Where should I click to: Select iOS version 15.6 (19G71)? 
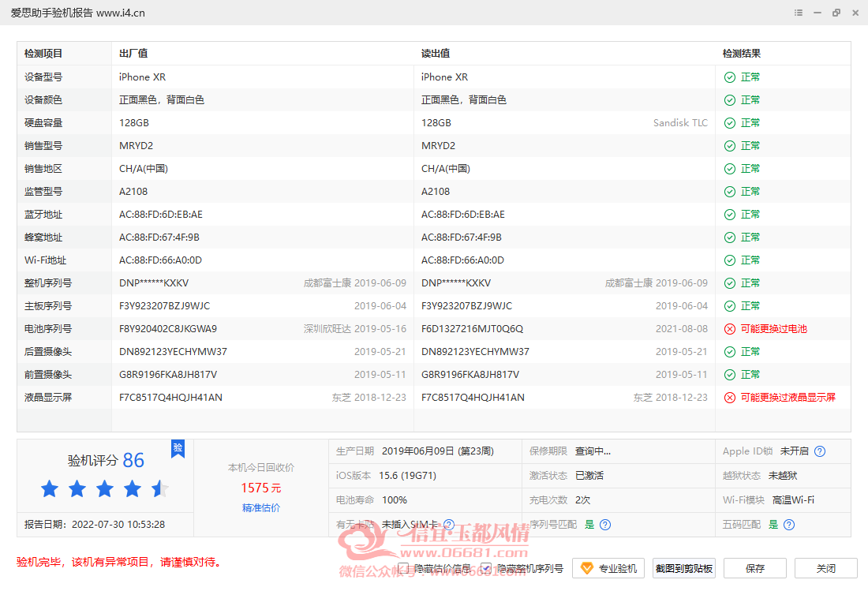coord(407,476)
